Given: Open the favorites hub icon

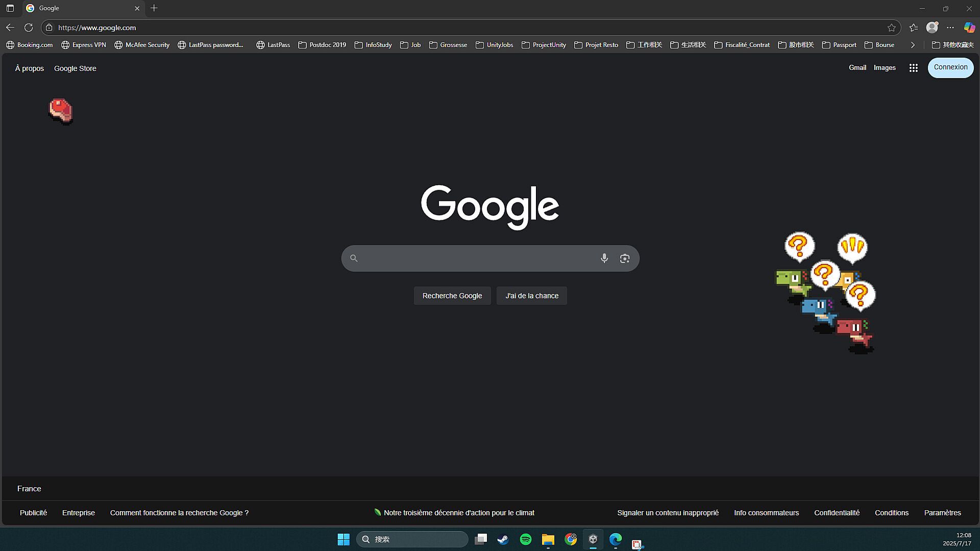Looking at the screenshot, I should pyautogui.click(x=913, y=28).
